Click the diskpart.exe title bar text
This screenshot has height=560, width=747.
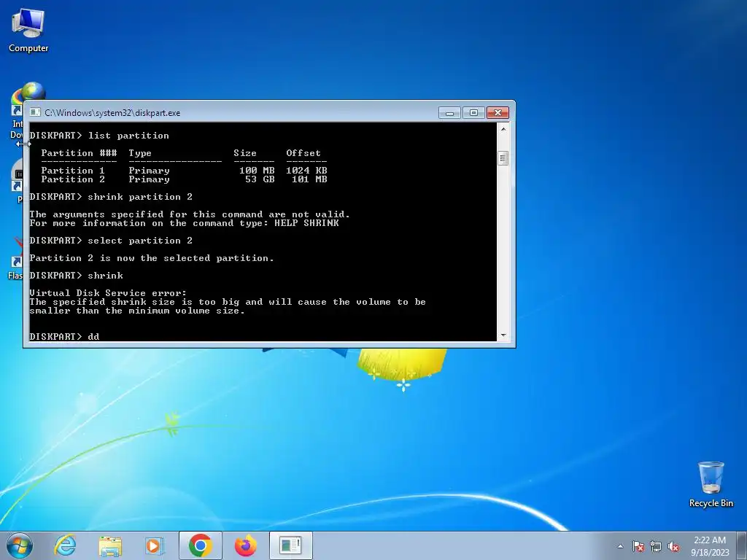[112, 113]
